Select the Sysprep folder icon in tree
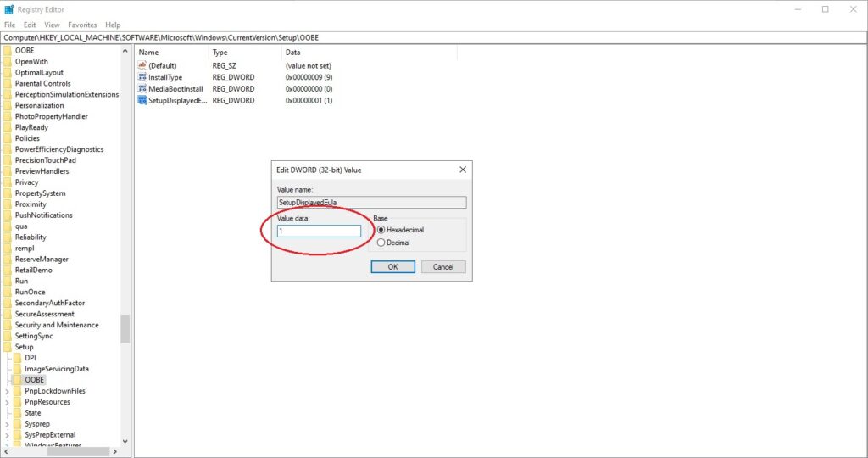This screenshot has width=868, height=458. click(17, 424)
